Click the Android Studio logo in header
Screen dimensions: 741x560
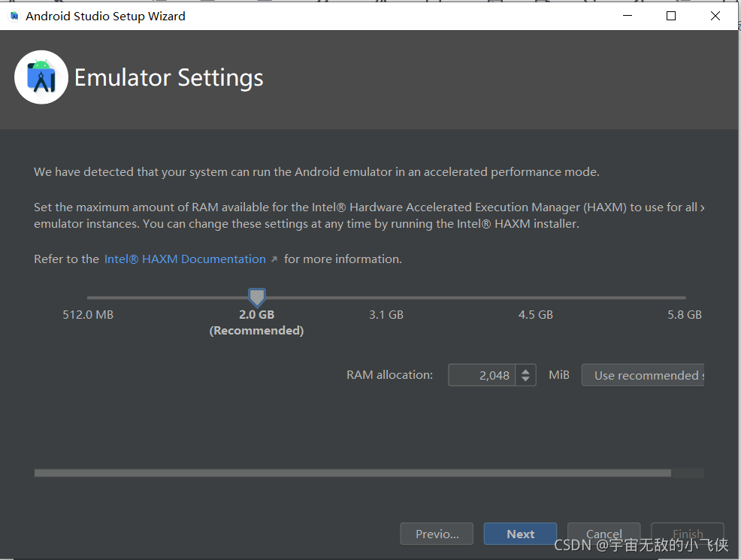coord(41,77)
